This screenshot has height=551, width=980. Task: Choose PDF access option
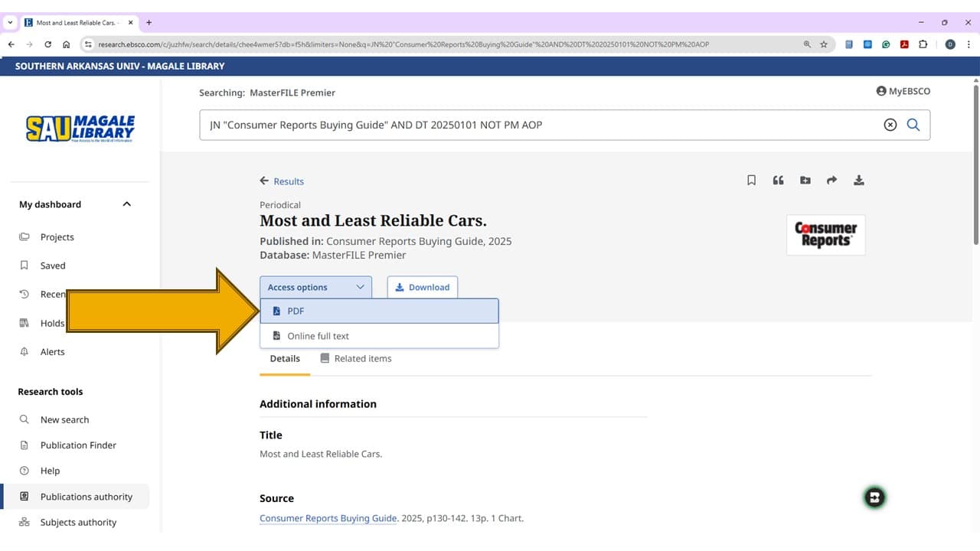pos(379,311)
